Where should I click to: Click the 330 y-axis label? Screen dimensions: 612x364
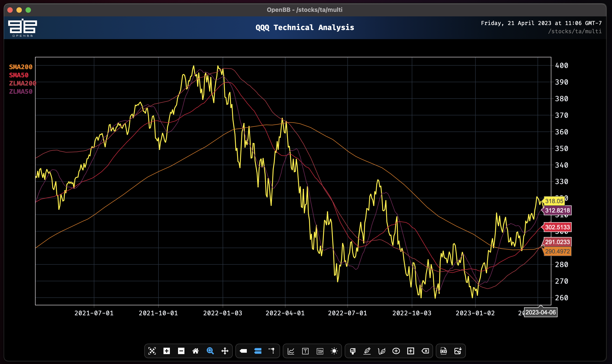pyautogui.click(x=561, y=182)
